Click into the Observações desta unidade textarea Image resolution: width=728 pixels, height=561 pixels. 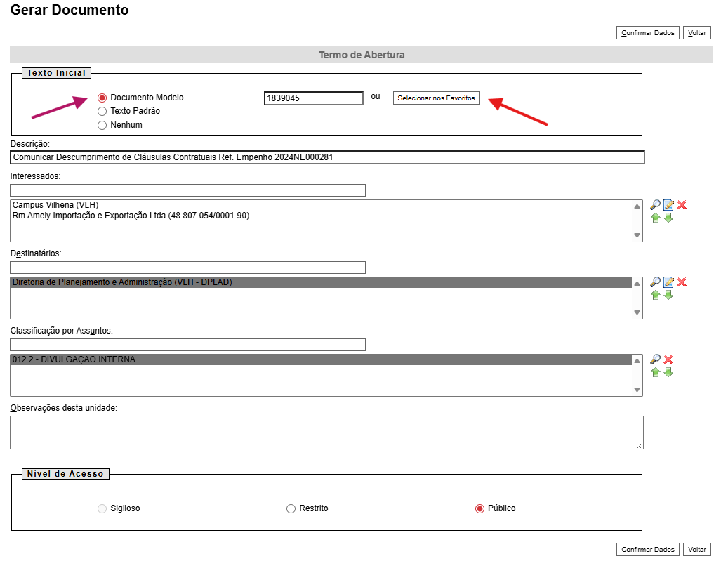coord(326,432)
